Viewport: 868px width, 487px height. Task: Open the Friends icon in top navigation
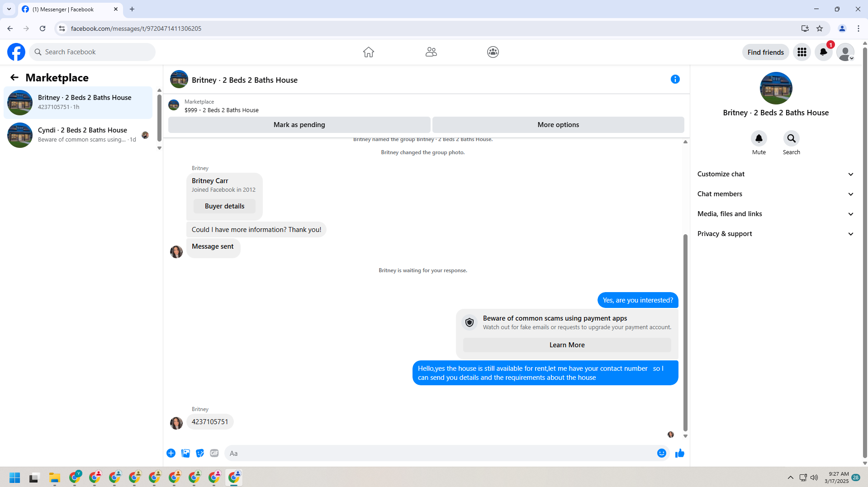pyautogui.click(x=431, y=52)
